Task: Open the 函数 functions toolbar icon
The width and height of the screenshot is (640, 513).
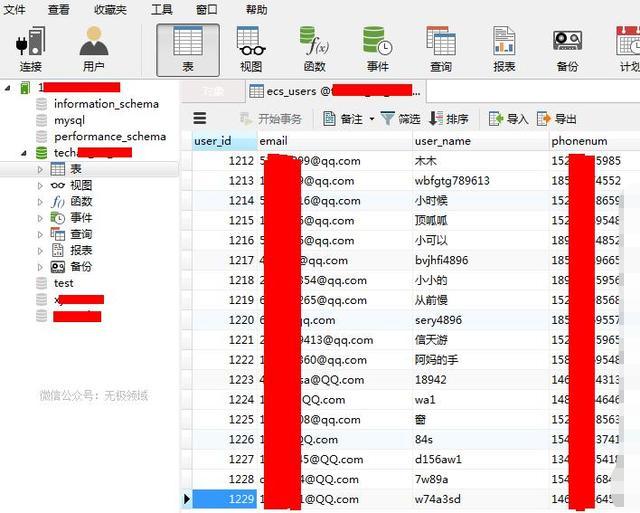Action: tap(314, 49)
